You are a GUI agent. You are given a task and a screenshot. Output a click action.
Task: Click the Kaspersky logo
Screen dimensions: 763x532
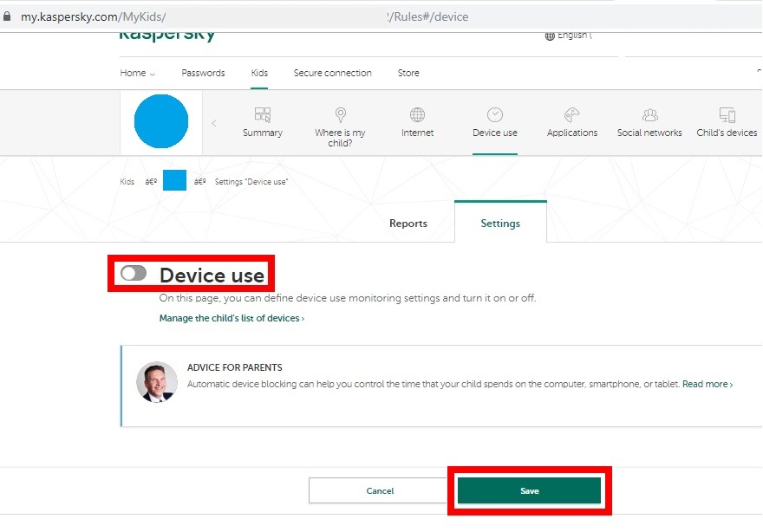tap(166, 36)
